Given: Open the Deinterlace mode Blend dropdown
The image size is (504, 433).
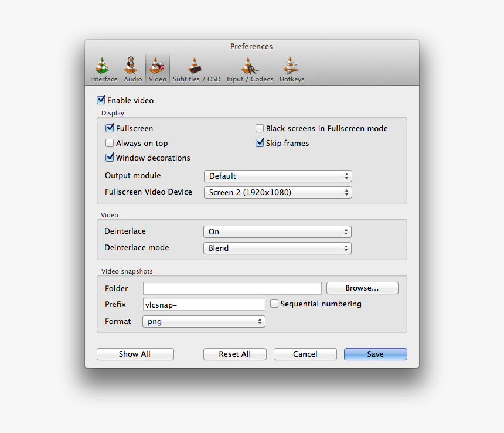Looking at the screenshot, I should [x=277, y=248].
